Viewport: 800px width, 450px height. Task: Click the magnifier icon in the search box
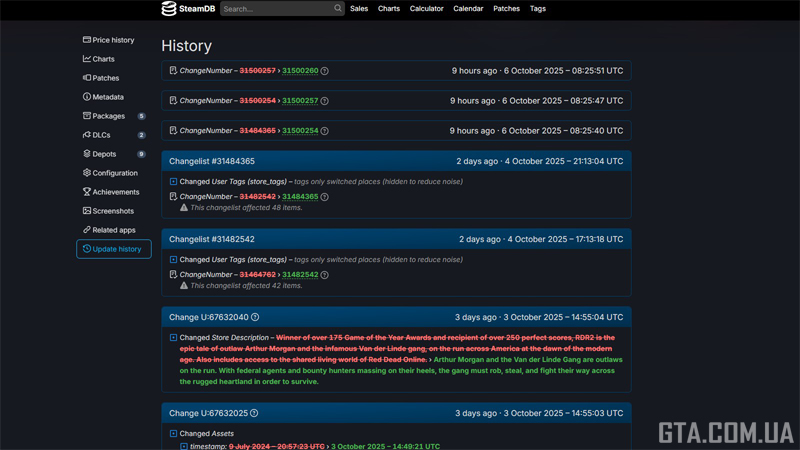338,9
